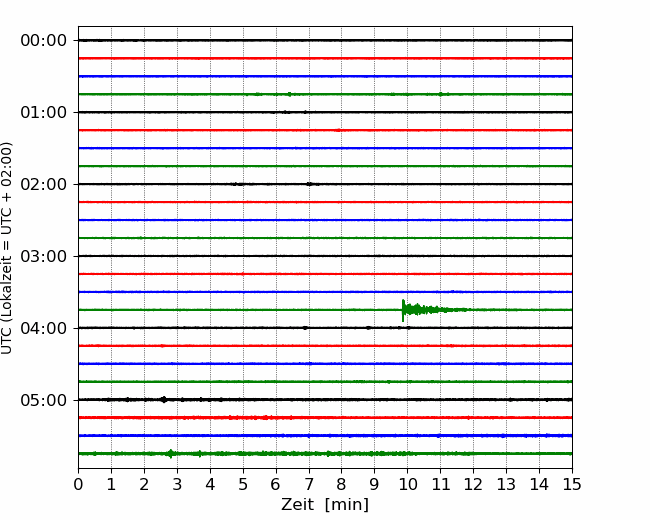
Task: Click the 04:00 time axis label
Action: pos(44,328)
